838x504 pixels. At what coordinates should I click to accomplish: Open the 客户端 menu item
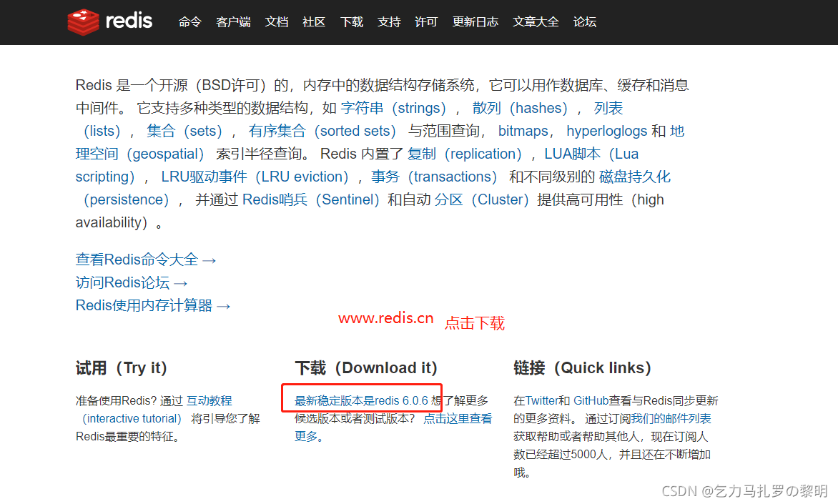tap(233, 22)
